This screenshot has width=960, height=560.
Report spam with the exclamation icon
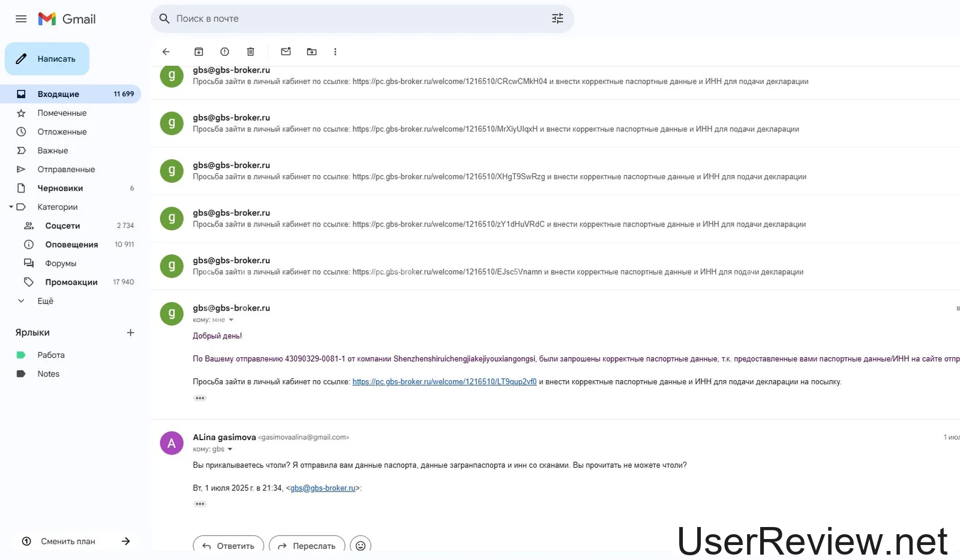tap(224, 52)
